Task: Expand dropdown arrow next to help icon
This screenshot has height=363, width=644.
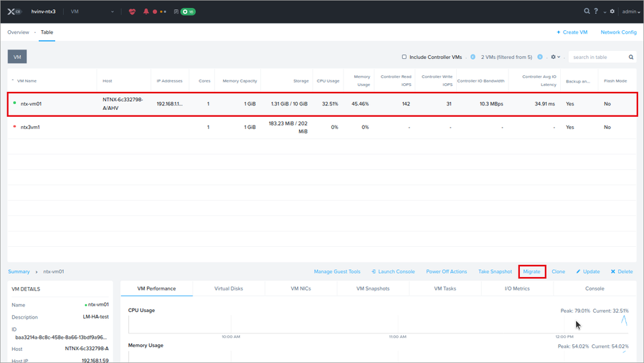Action: coord(604,12)
